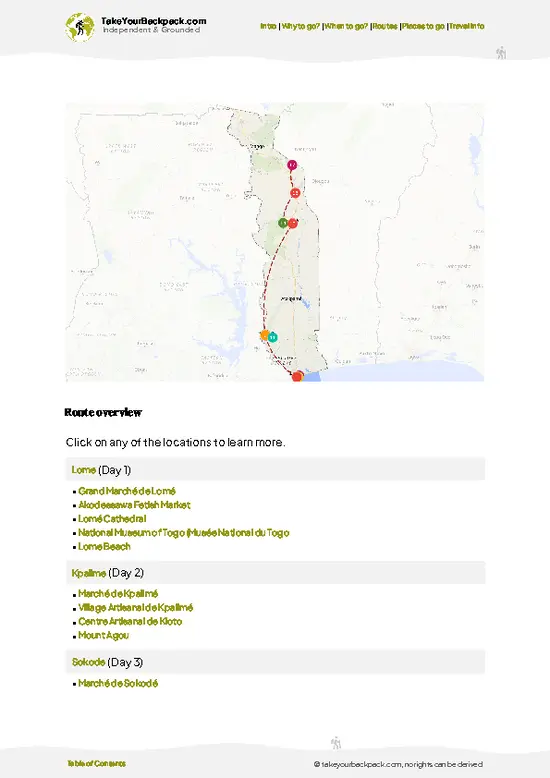Open National Museum of Togo link
This screenshot has width=550, height=778.
[x=184, y=532]
